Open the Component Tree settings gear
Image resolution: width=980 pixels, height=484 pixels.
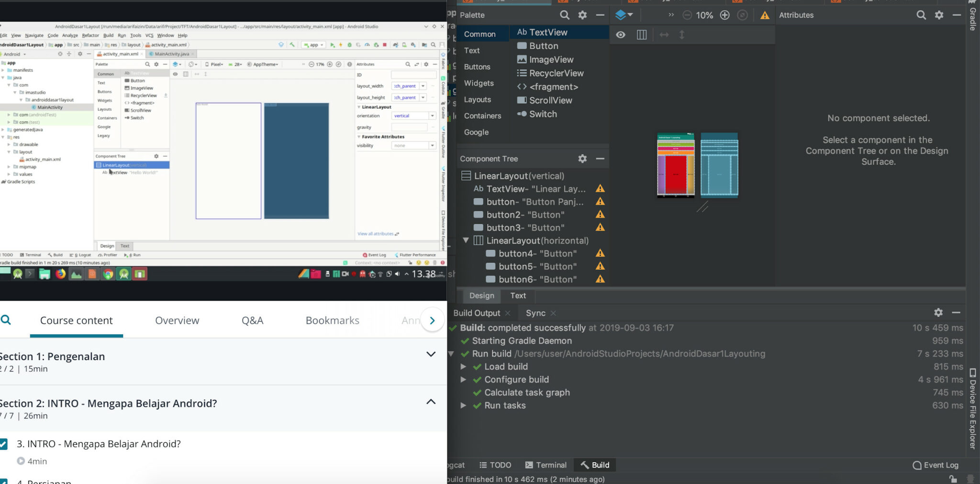tap(582, 158)
